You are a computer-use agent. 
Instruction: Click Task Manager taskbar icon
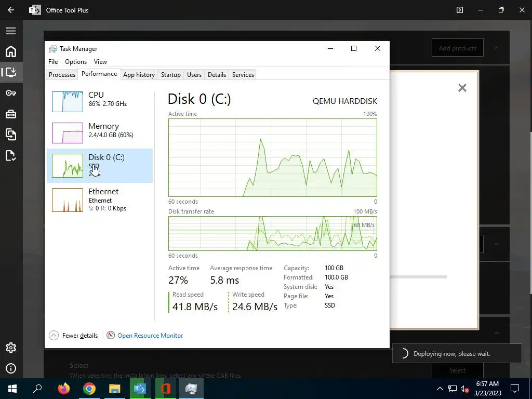click(191, 389)
